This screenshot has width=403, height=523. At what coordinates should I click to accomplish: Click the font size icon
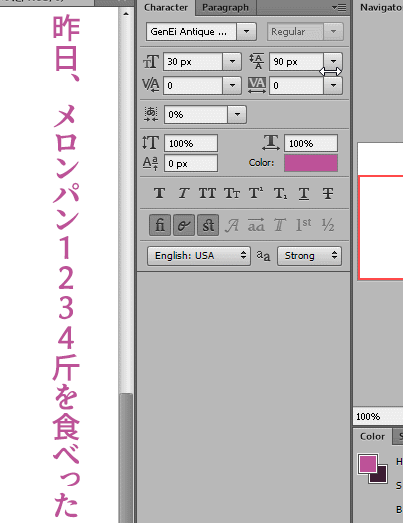pos(151,62)
